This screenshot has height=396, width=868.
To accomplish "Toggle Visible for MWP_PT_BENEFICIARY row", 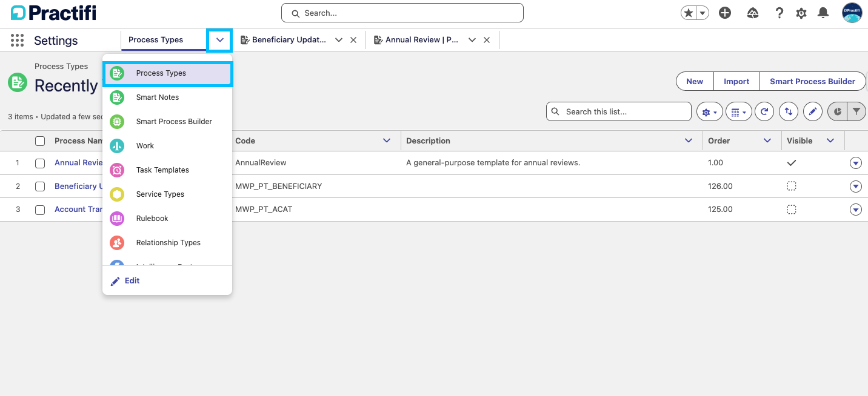I will point(792,186).
